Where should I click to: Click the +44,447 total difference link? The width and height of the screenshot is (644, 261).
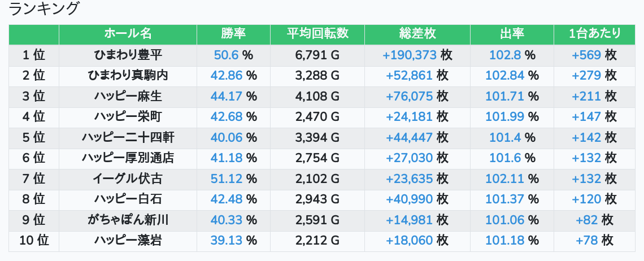(x=410, y=137)
